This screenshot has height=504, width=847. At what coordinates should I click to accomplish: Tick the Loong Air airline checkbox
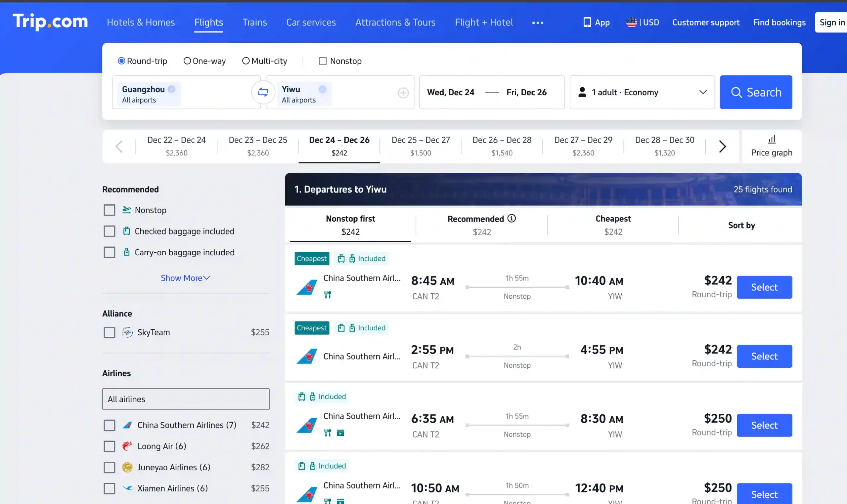(x=110, y=446)
